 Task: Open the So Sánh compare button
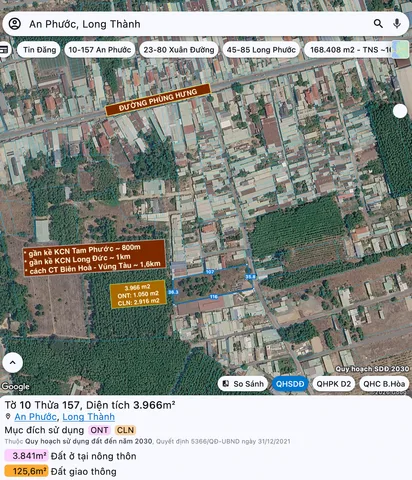tap(243, 384)
